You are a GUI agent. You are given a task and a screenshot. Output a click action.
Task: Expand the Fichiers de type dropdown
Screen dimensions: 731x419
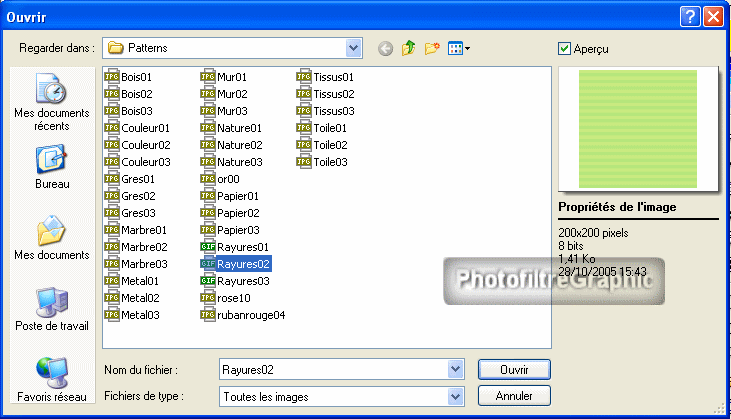pyautogui.click(x=456, y=396)
